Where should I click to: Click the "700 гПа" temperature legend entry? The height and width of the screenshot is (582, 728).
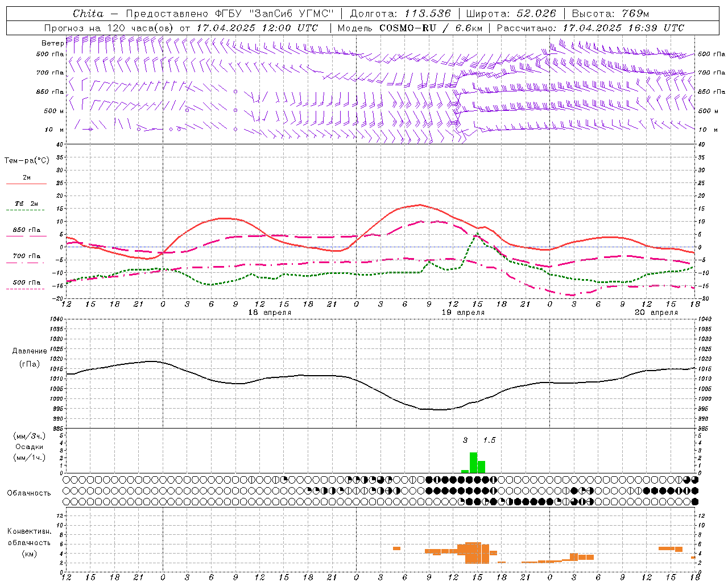coord(27,256)
